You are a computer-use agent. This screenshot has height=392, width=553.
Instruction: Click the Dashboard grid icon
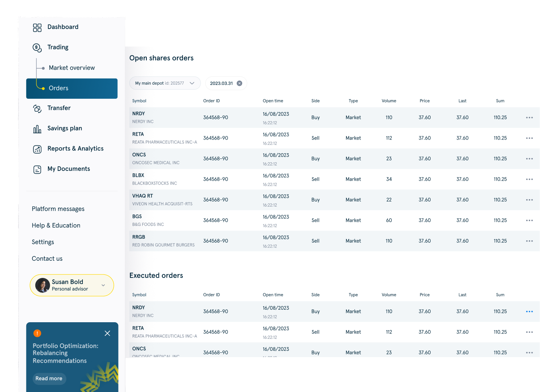click(x=37, y=27)
